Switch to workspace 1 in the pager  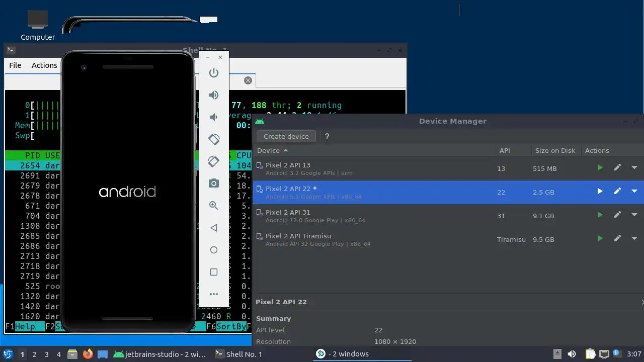[22, 354]
